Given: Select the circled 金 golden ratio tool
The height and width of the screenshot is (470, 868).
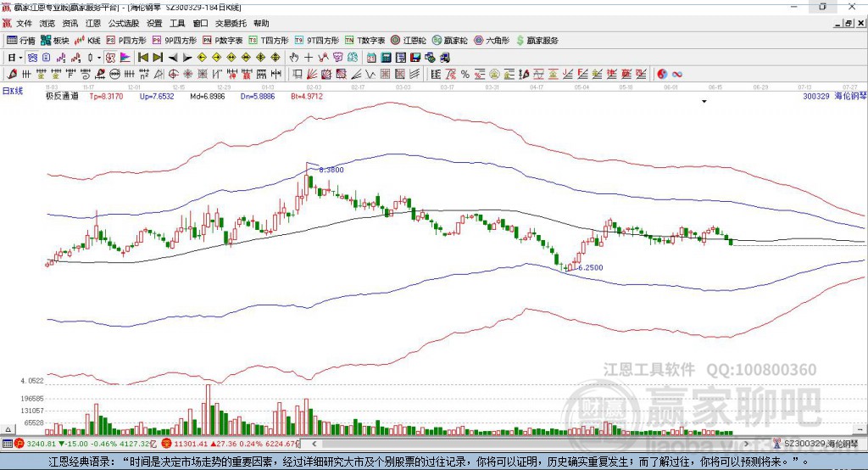Looking at the screenshot, I should pos(494,74).
